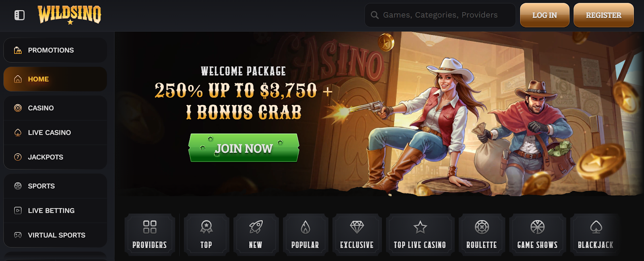The height and width of the screenshot is (261, 644).
Task: Click the Wildsino logo
Action: tap(69, 15)
